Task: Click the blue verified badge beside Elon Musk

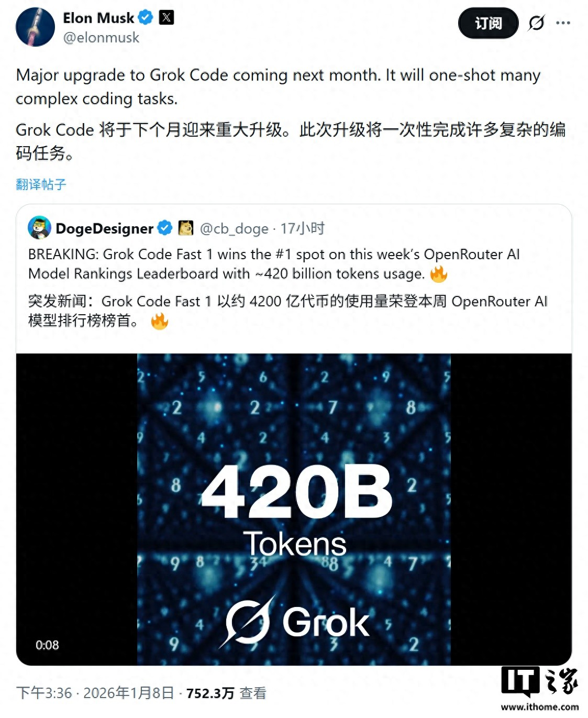Action: pos(146,18)
